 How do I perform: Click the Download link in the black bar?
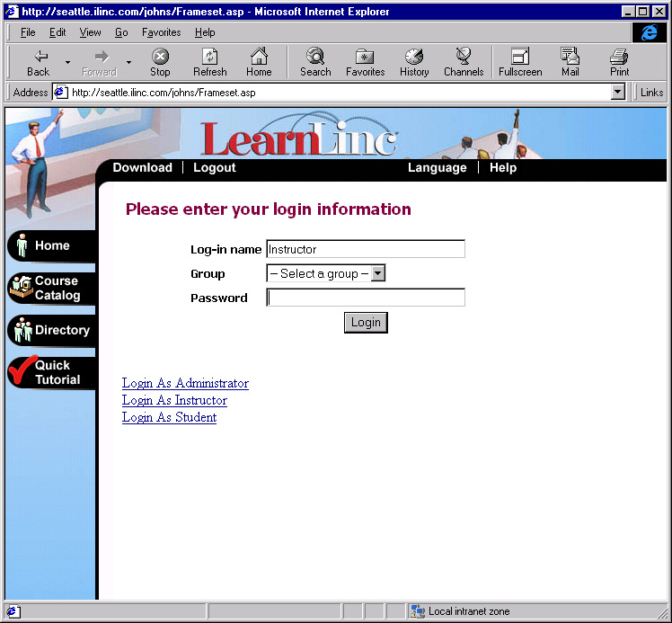pos(142,167)
